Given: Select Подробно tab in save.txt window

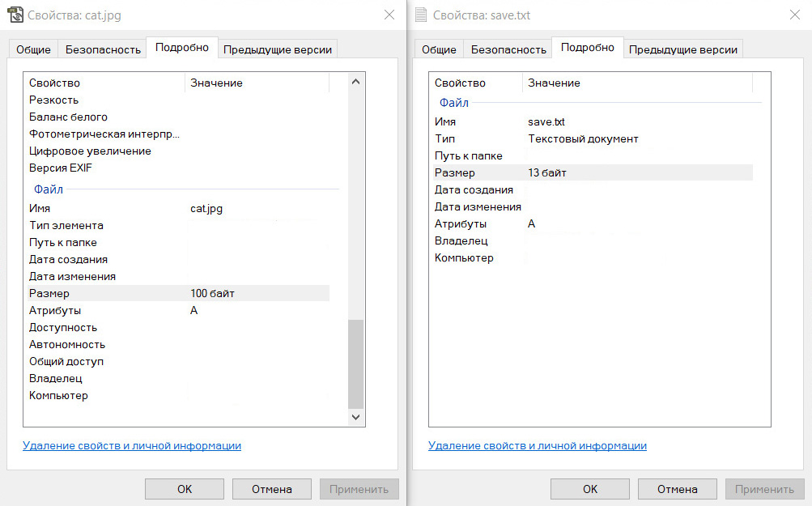Looking at the screenshot, I should (588, 48).
